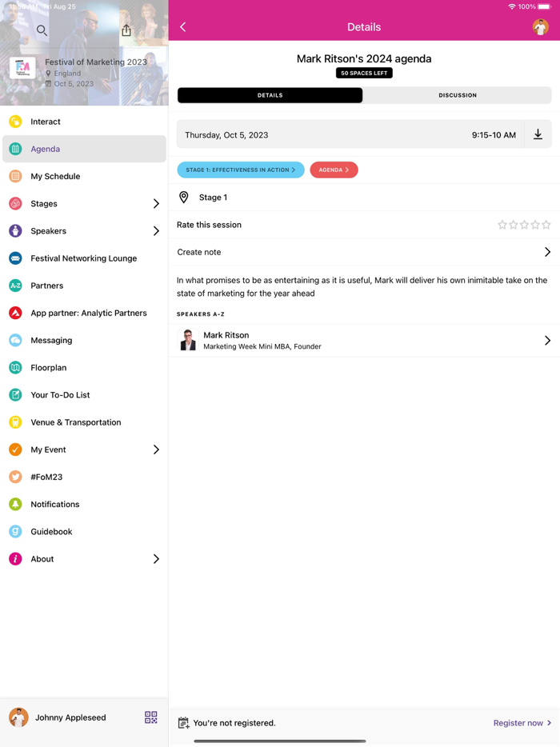Tap the Johnny Appleseed avatar in sidebar footer
The height and width of the screenshot is (747, 560).
[18, 717]
